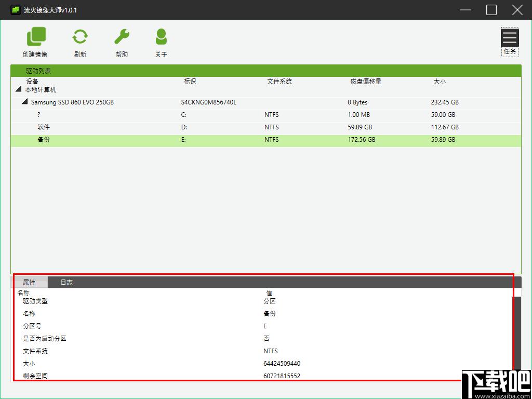This screenshot has height=399, width=532.
Task: Select the 软件 D: partition row
Action: pyautogui.click(x=266, y=127)
